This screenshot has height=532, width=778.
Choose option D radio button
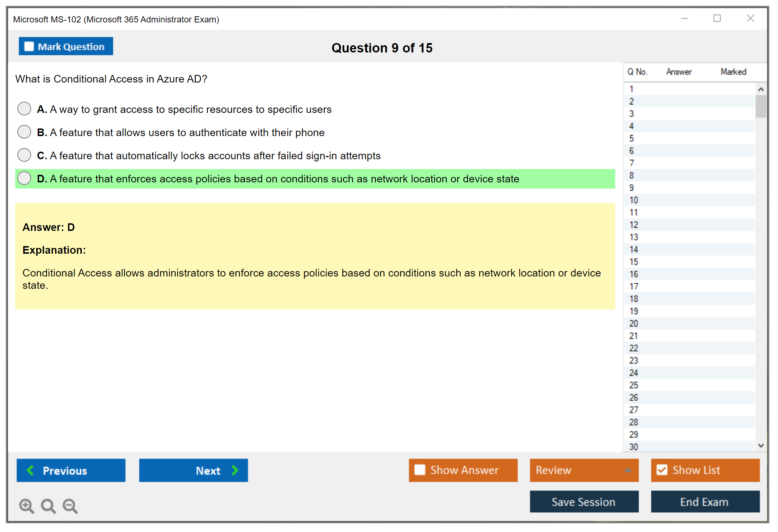[x=24, y=178]
